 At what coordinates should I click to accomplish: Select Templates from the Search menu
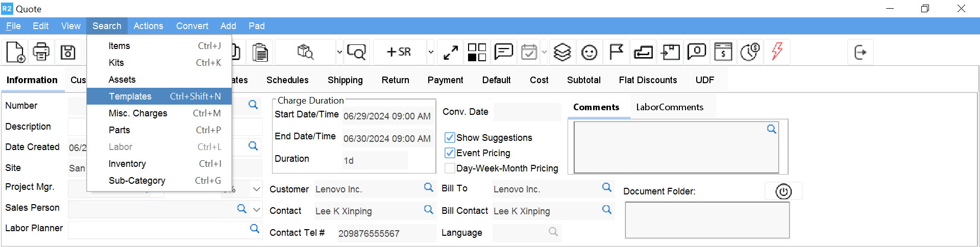130,96
